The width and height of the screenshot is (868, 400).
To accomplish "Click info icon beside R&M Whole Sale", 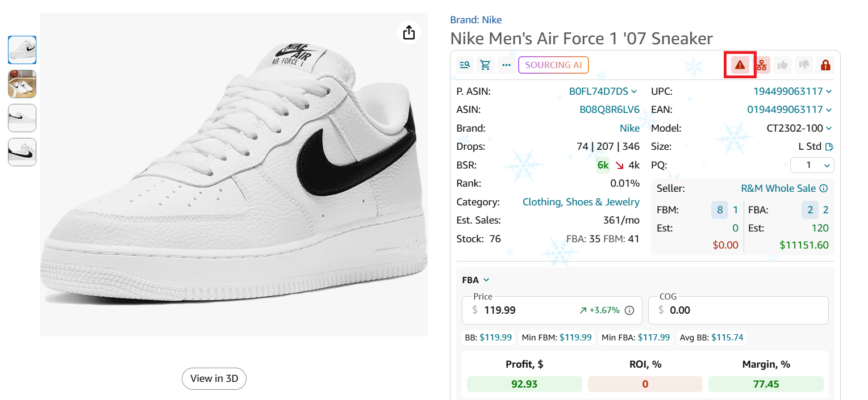I will tap(824, 188).
